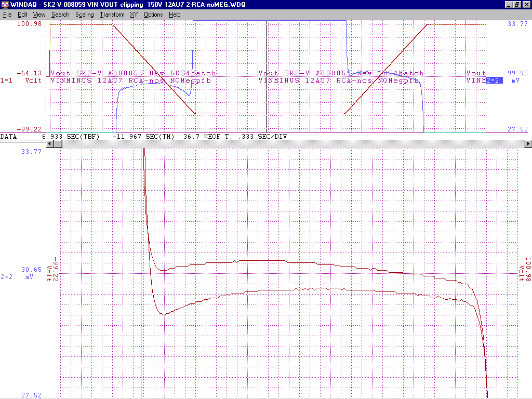532x399 pixels.
Task: Minimize the WinDaq window
Action: coord(509,5)
